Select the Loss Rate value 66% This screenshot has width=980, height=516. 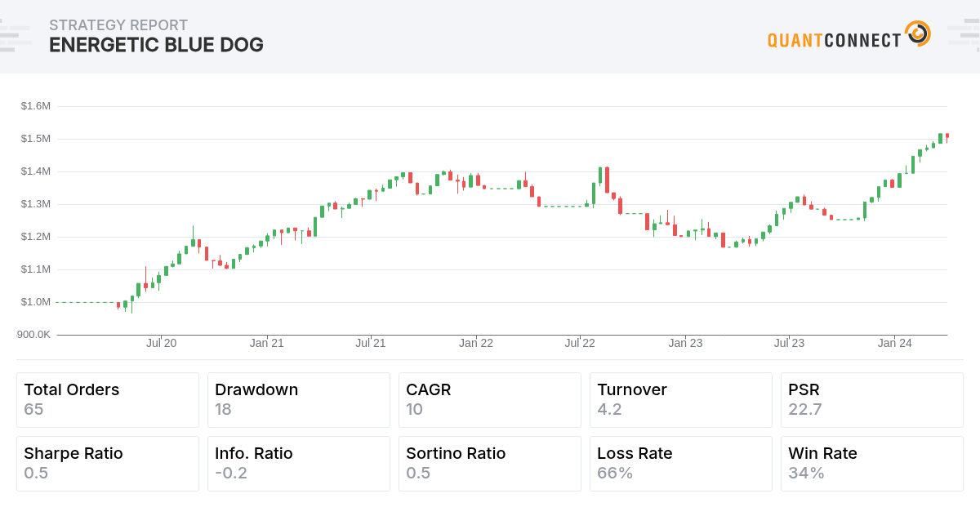pyautogui.click(x=615, y=473)
